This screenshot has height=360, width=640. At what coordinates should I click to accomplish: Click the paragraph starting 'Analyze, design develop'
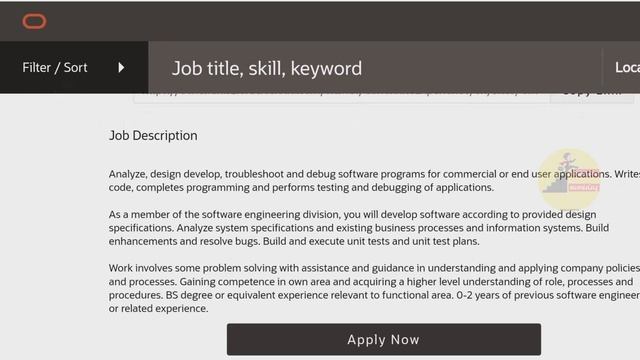pyautogui.click(x=374, y=181)
